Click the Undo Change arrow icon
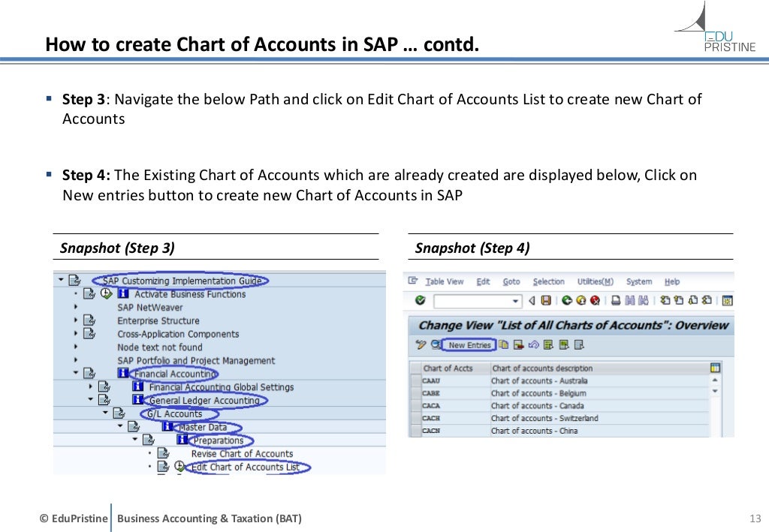The image size is (769, 532). point(533,345)
